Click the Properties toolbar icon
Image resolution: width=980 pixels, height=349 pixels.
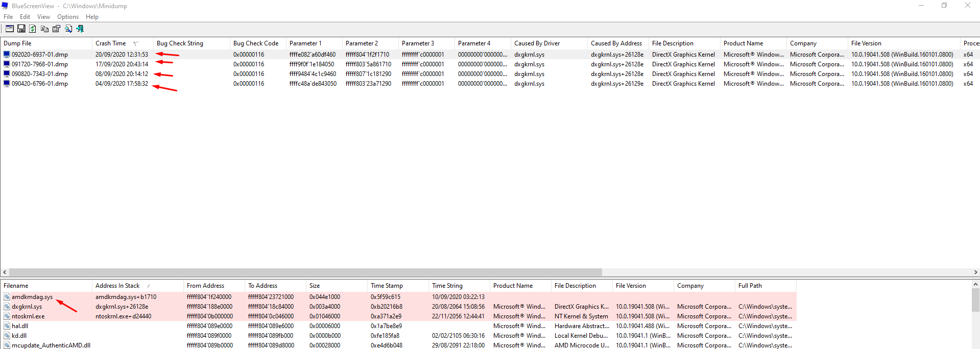click(x=56, y=29)
